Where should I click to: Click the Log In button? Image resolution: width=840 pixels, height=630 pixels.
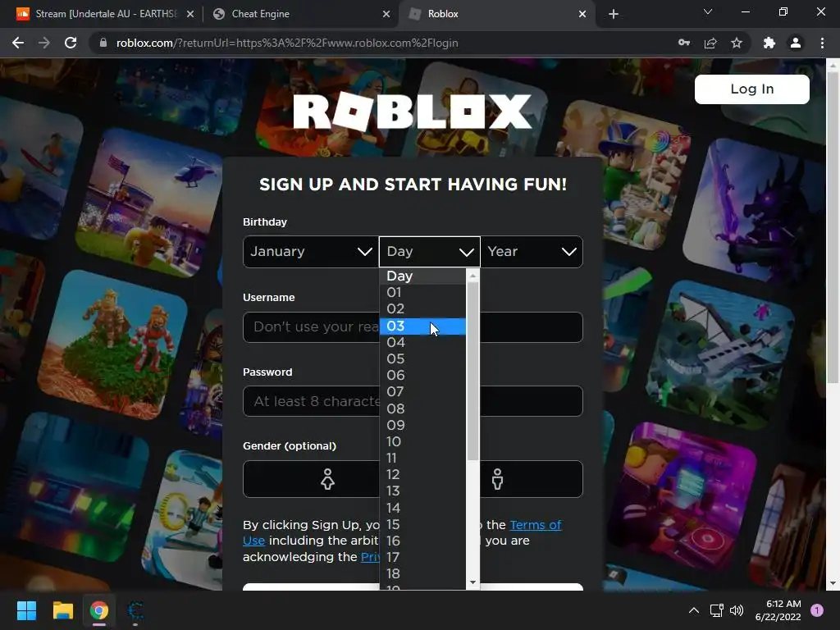(752, 89)
